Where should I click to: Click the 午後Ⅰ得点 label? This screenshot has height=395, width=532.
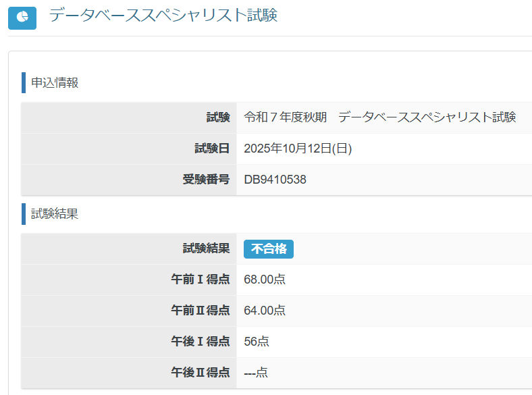tap(201, 342)
